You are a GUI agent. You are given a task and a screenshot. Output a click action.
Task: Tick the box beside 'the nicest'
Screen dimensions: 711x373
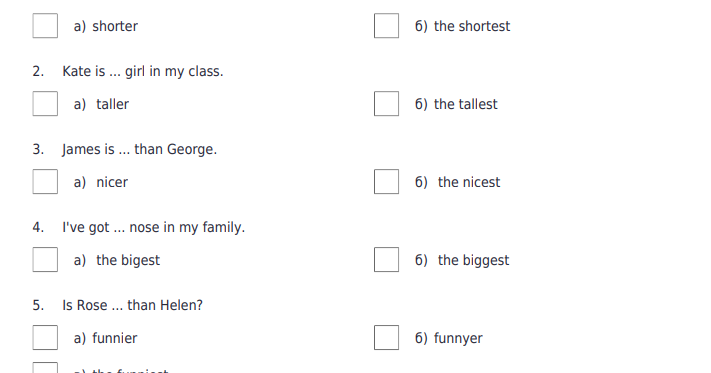386,182
